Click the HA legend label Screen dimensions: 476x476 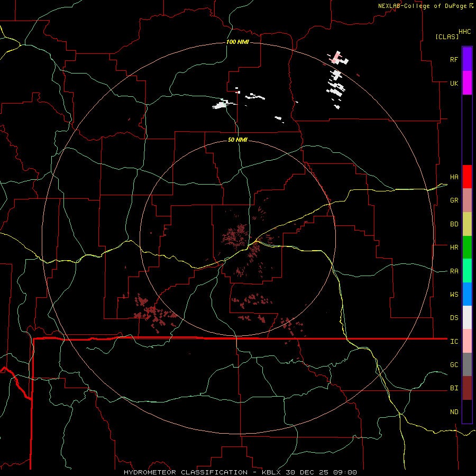pos(454,177)
